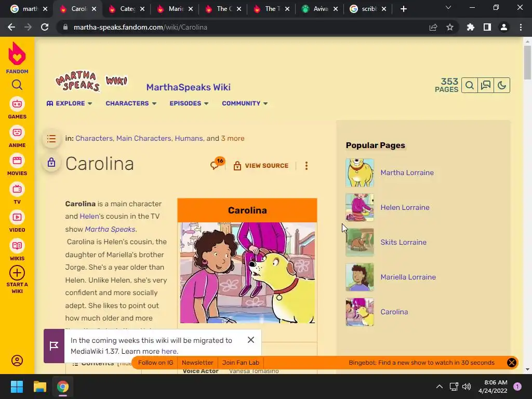Screen dimensions: 532x399
Task: Click Martha Lorraine thumbnail image
Action: tap(360, 172)
